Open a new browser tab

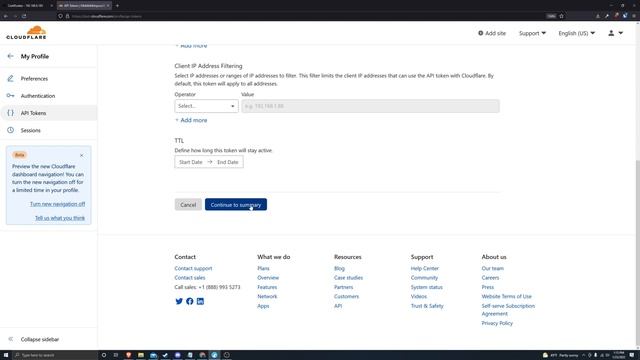coord(117,6)
